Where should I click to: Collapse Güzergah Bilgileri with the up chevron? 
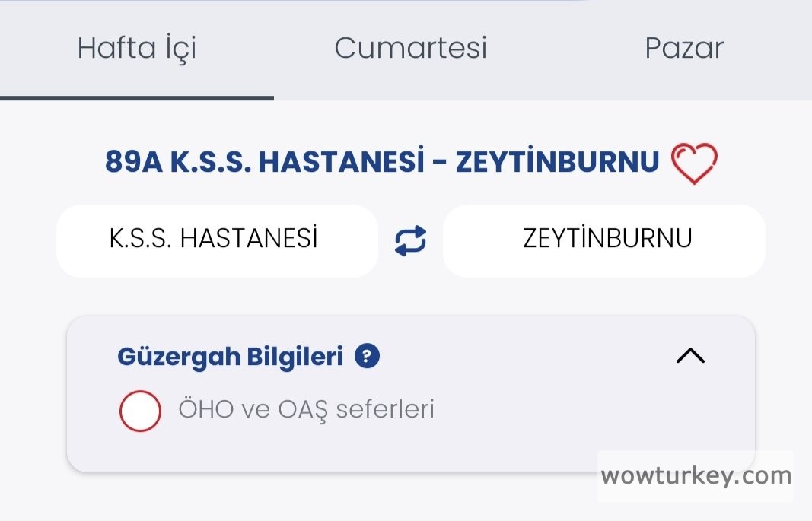(690, 356)
